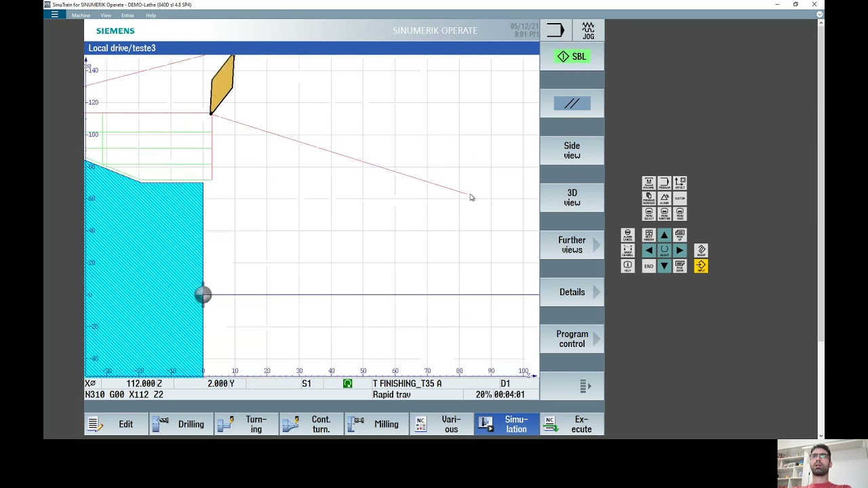Open the Contour turning softkey
The image size is (868, 488).
click(x=311, y=424)
